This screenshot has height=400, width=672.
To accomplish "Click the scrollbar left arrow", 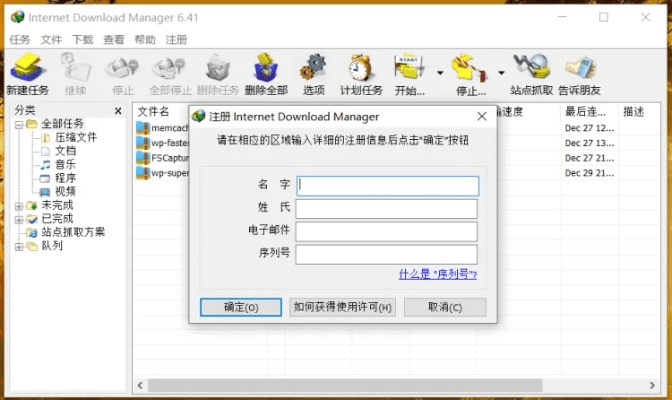I will tap(140, 385).
